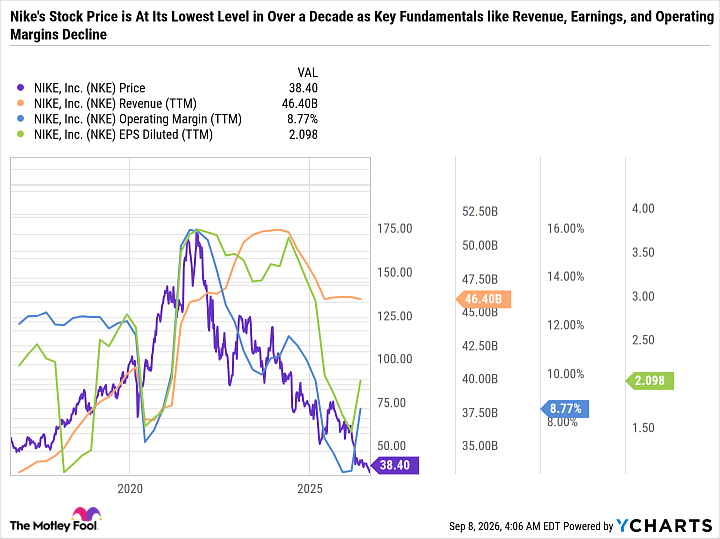Click the 50.00B revenue axis label

tap(480, 246)
